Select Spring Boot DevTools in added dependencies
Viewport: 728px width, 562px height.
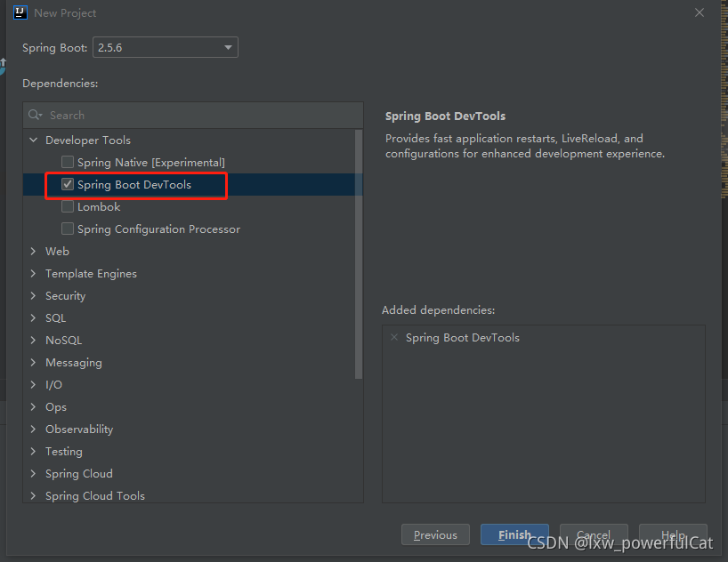click(x=463, y=338)
